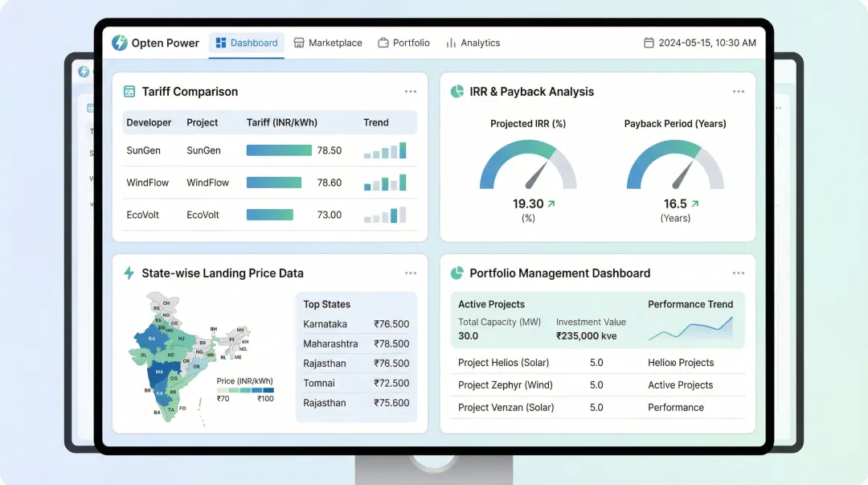The image size is (868, 485).
Task: Switch to the Marketplace tab
Action: tap(328, 43)
